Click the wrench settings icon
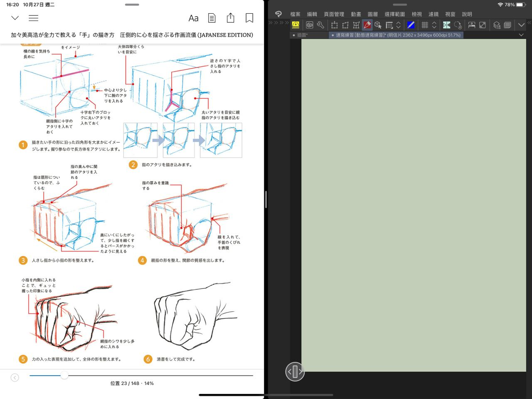Screen dimensions: 532x399 320,25
